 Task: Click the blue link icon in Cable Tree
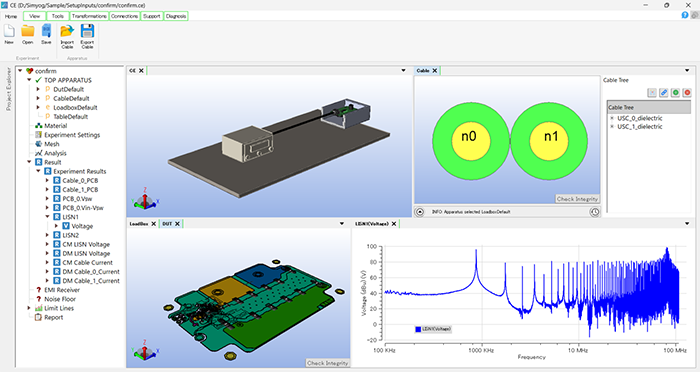coord(664,92)
